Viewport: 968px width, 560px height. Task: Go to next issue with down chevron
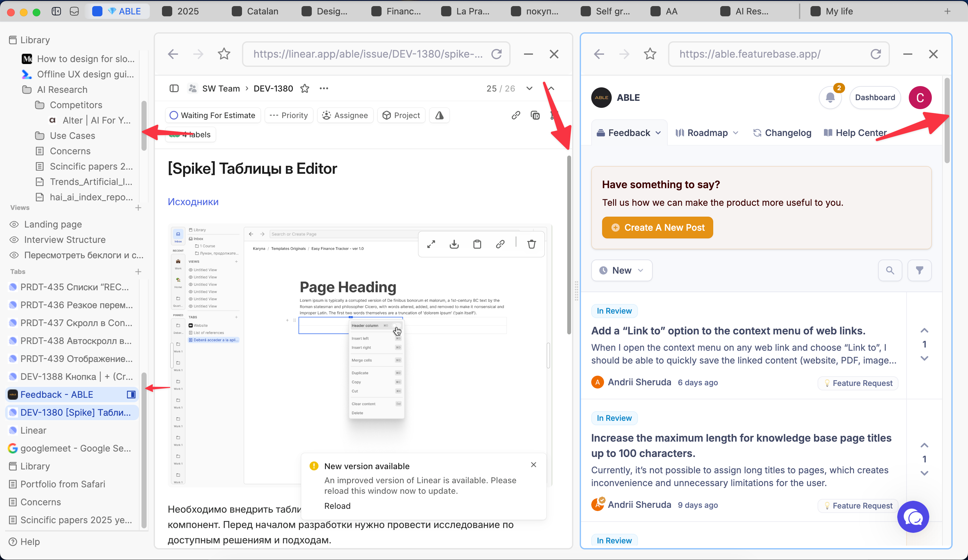[529, 88]
